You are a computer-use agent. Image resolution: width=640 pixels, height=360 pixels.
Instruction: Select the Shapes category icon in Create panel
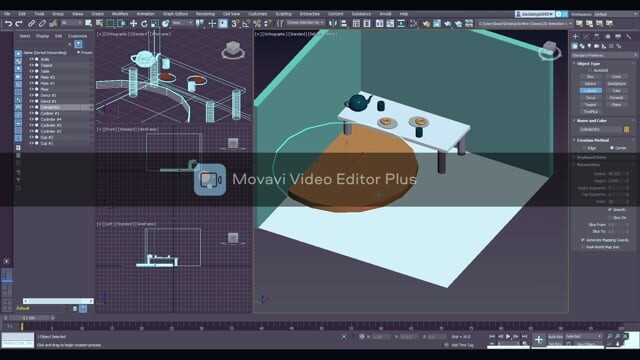coord(582,46)
